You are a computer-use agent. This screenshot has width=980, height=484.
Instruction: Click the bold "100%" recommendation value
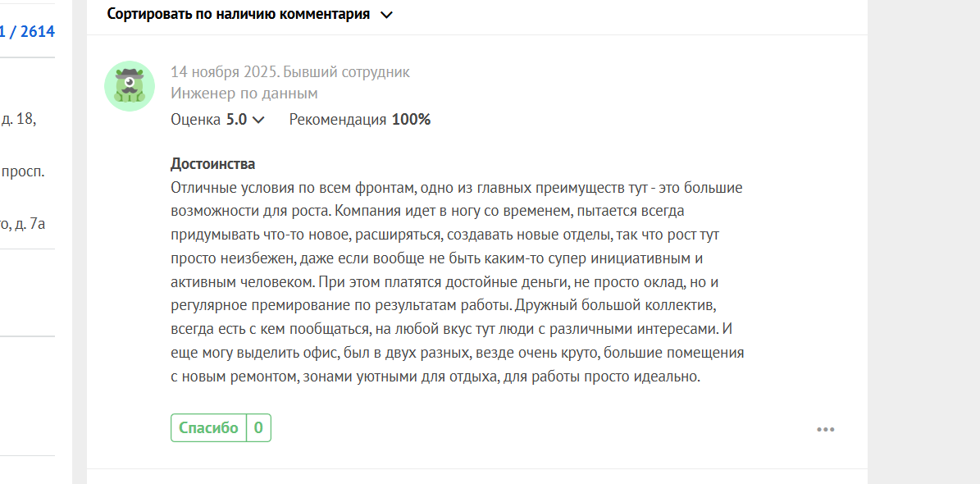[x=411, y=120]
